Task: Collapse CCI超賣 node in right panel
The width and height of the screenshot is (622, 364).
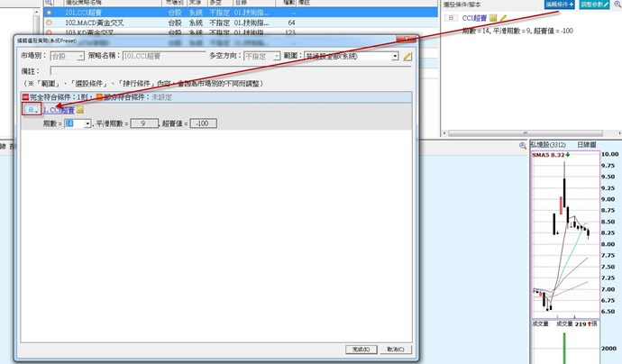Action: point(451,18)
